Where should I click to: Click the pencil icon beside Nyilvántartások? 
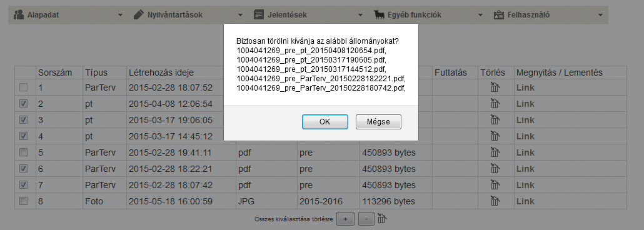point(139,15)
